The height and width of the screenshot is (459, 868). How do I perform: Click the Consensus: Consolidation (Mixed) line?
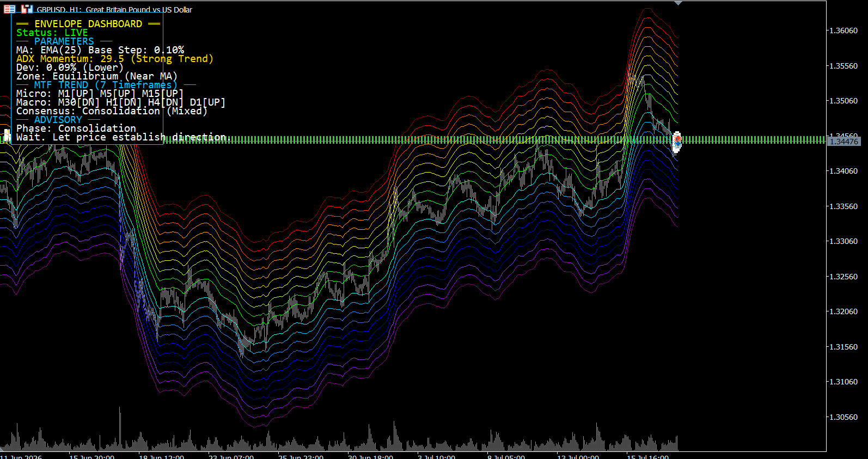(112, 111)
